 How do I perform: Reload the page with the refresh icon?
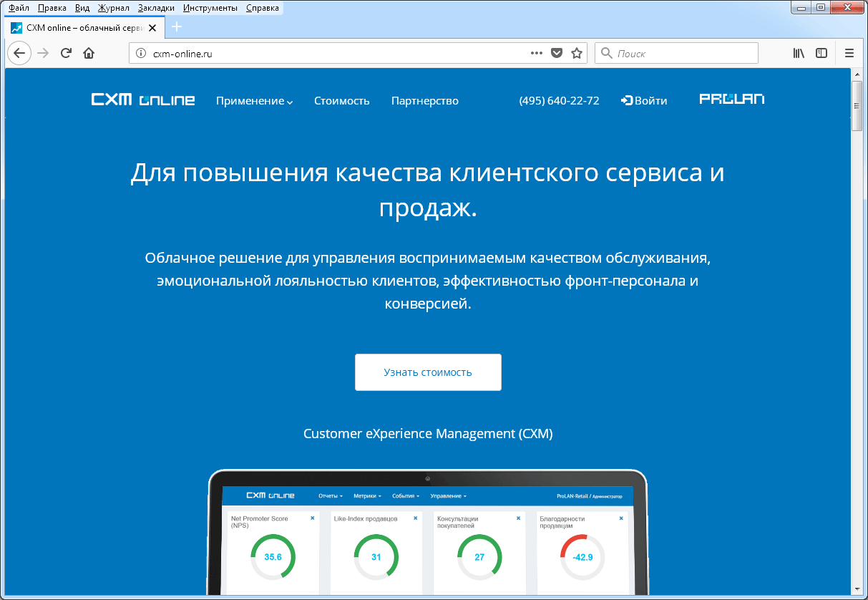pyautogui.click(x=66, y=53)
